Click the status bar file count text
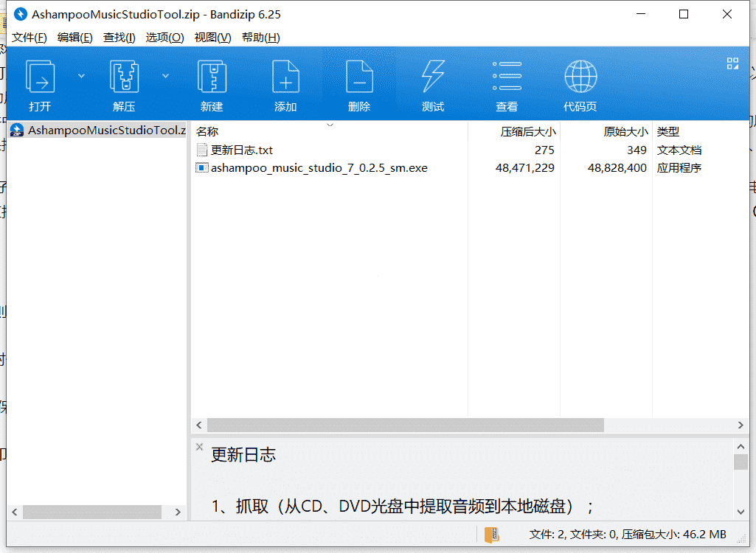 tap(627, 534)
